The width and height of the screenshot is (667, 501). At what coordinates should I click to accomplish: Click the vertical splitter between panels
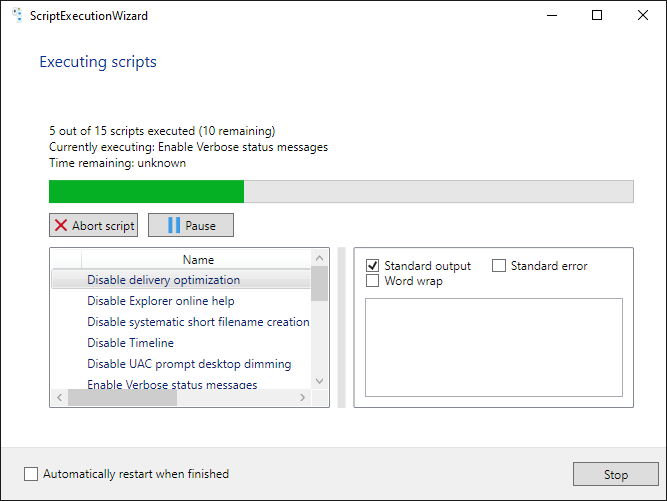pos(341,327)
